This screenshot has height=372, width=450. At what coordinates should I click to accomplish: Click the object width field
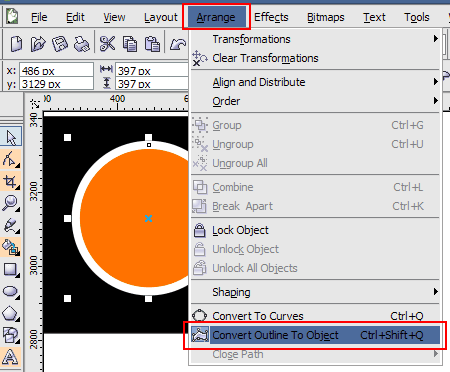point(152,70)
